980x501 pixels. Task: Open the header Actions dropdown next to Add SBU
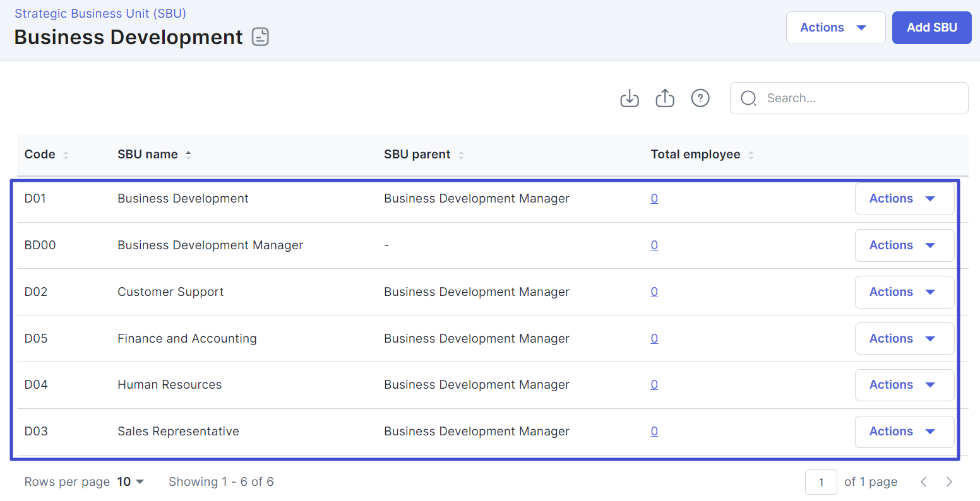click(x=835, y=28)
